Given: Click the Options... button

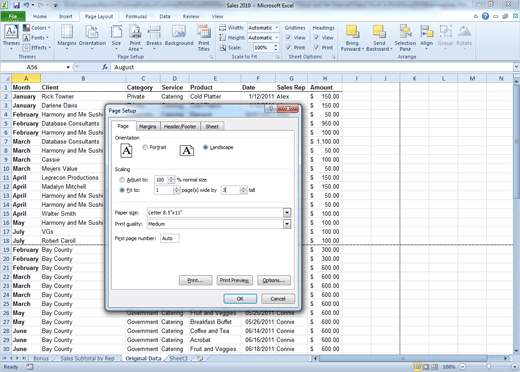Looking at the screenshot, I should [x=274, y=280].
